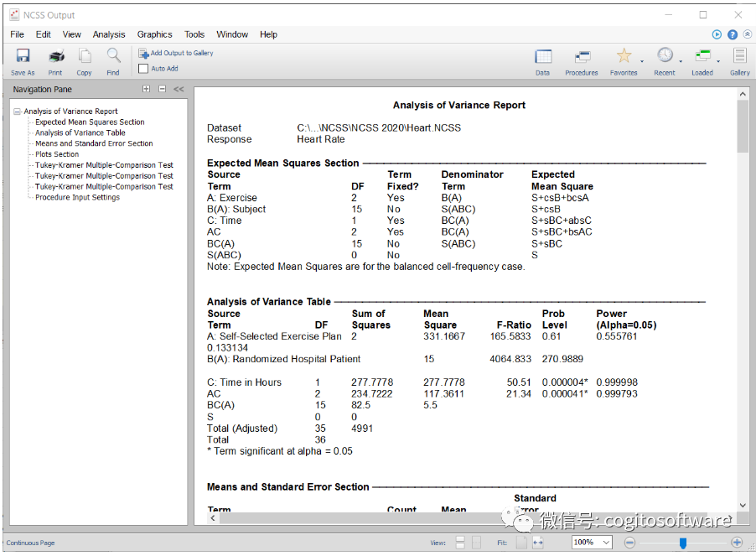Click the Heart Rate response value
Screen dimensions: 756x556
coord(321,139)
